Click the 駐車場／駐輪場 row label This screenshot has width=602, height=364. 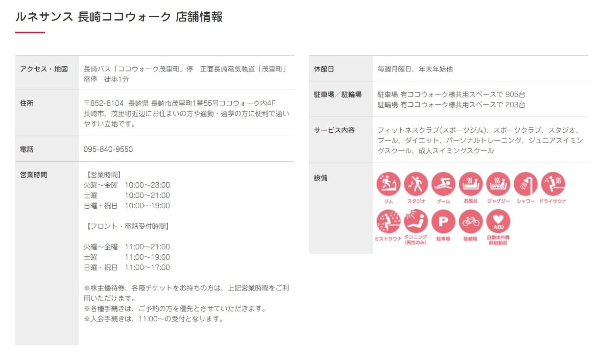pos(337,94)
